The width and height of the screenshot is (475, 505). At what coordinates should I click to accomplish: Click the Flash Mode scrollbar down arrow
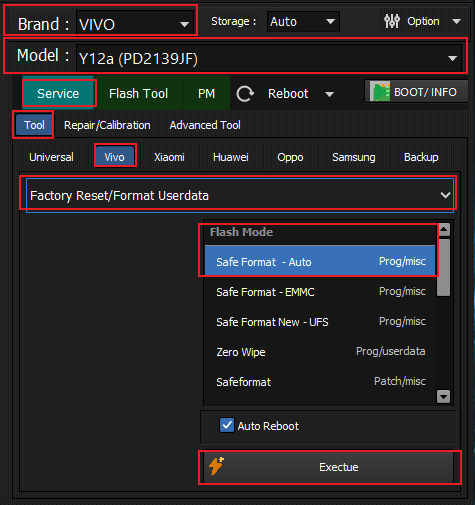pyautogui.click(x=444, y=397)
